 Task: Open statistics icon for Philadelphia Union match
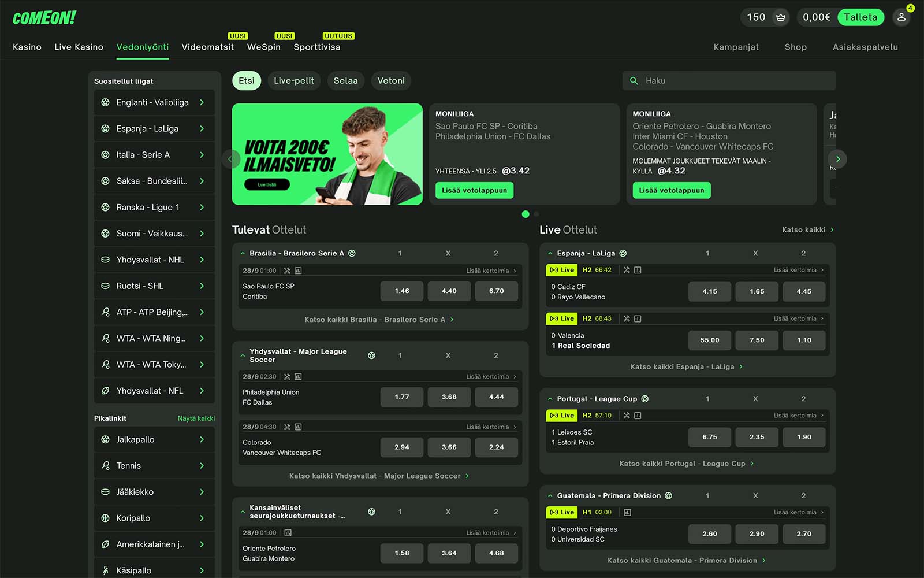tap(298, 376)
